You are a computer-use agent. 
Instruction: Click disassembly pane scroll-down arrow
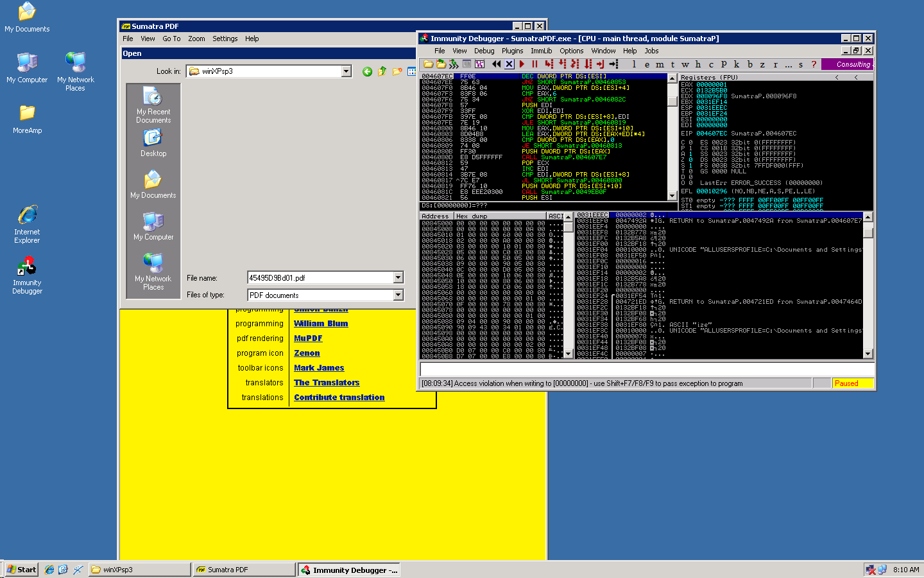(x=672, y=196)
